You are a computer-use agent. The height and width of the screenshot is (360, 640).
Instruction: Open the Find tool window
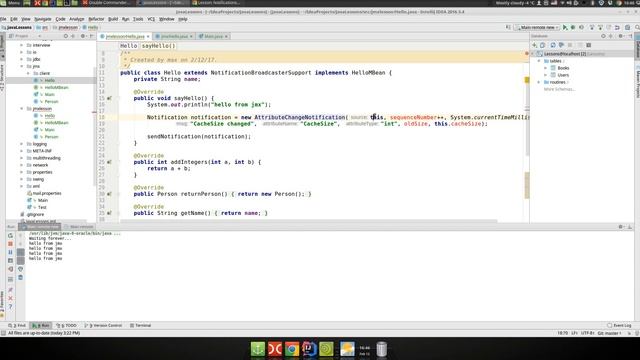[x=17, y=325]
